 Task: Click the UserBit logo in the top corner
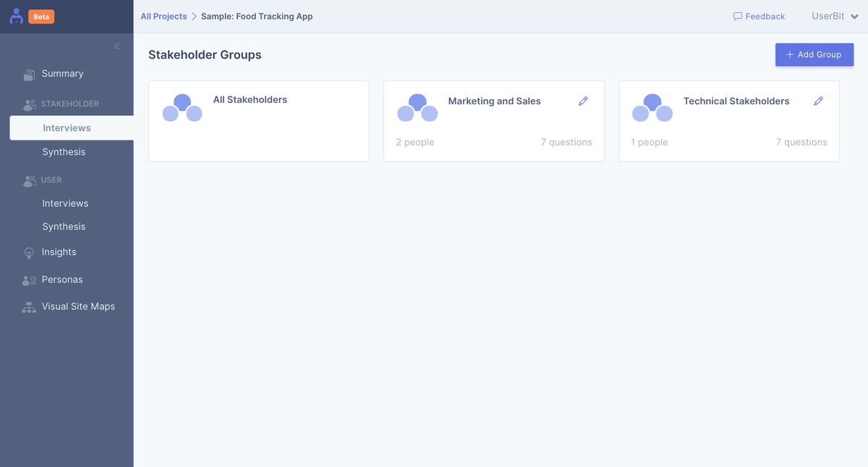15,15
